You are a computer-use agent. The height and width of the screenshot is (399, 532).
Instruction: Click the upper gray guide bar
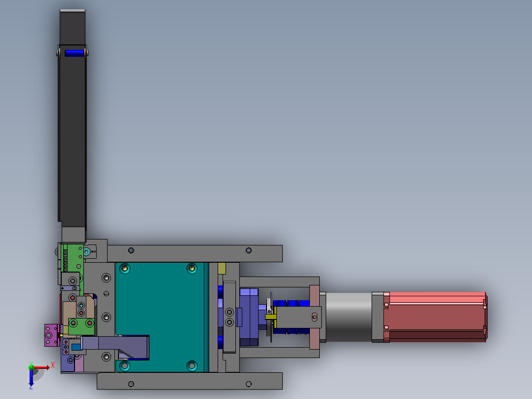(x=195, y=253)
